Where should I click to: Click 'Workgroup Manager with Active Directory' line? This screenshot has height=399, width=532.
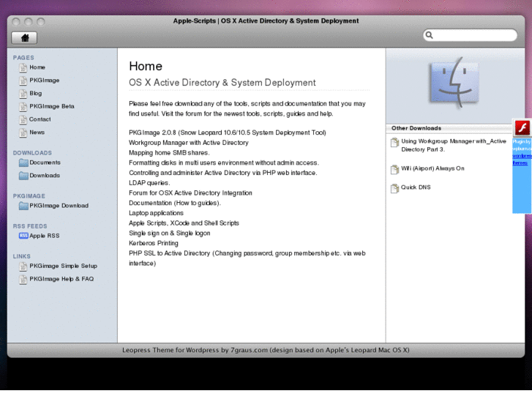tap(189, 143)
